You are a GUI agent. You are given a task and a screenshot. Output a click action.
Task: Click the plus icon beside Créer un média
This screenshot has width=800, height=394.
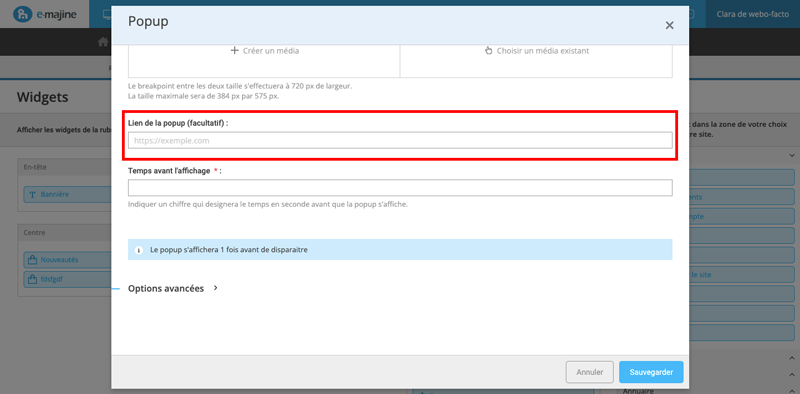[x=235, y=51]
